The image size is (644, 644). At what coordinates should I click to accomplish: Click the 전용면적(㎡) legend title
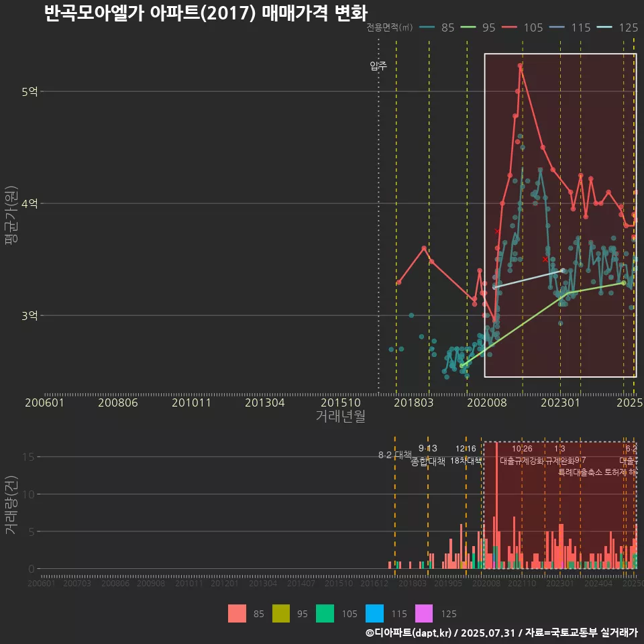tap(389, 28)
